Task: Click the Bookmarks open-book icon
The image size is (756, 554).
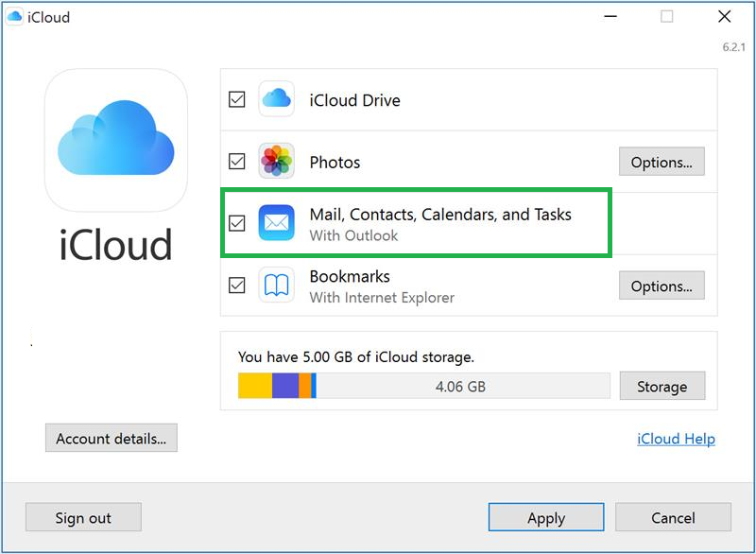Action: pos(276,285)
